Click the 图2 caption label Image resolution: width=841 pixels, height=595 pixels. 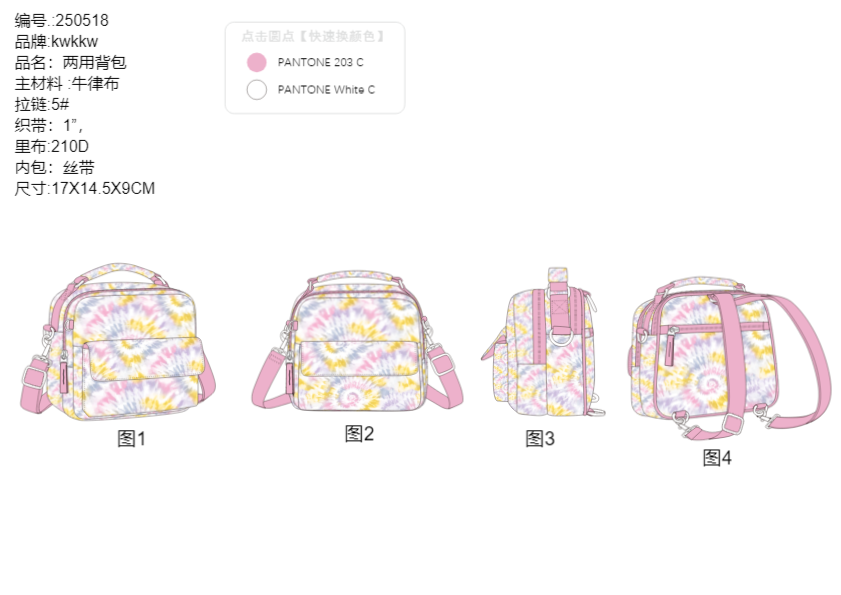(x=359, y=434)
